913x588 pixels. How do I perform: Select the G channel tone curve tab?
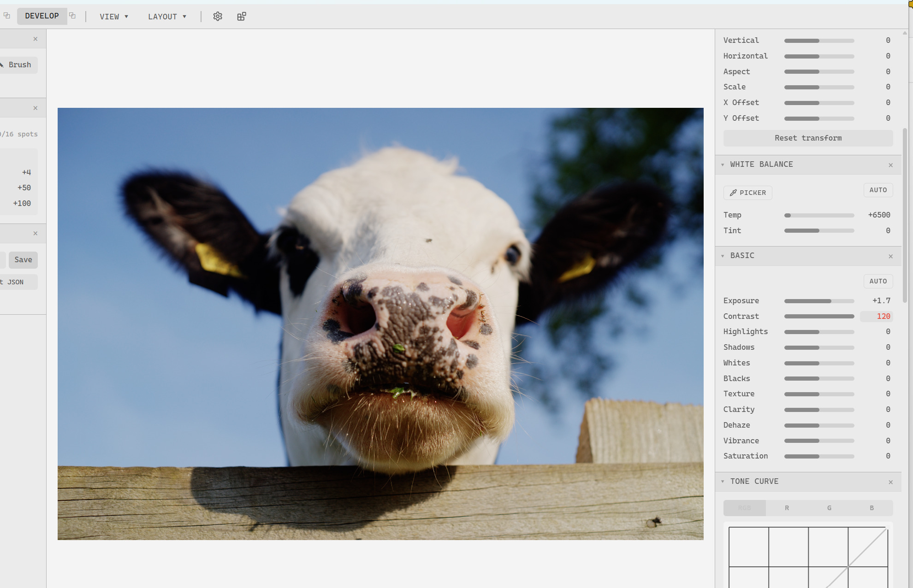pyautogui.click(x=829, y=508)
